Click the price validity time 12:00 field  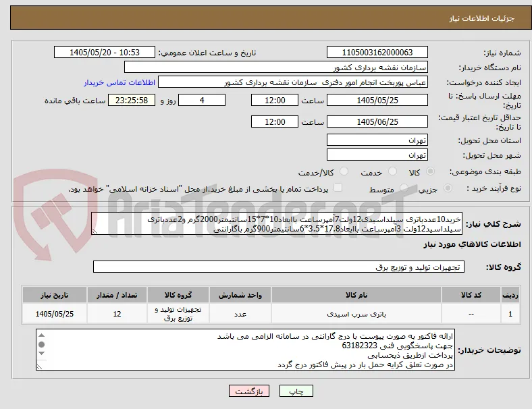coord(275,121)
